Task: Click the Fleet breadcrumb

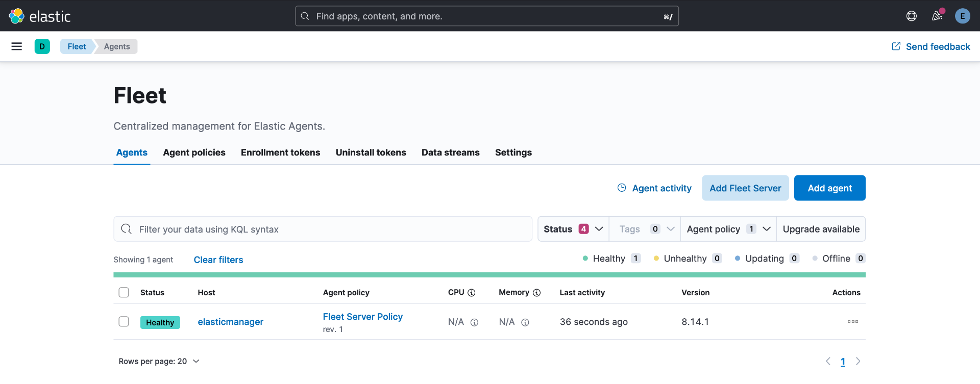Action: tap(77, 46)
